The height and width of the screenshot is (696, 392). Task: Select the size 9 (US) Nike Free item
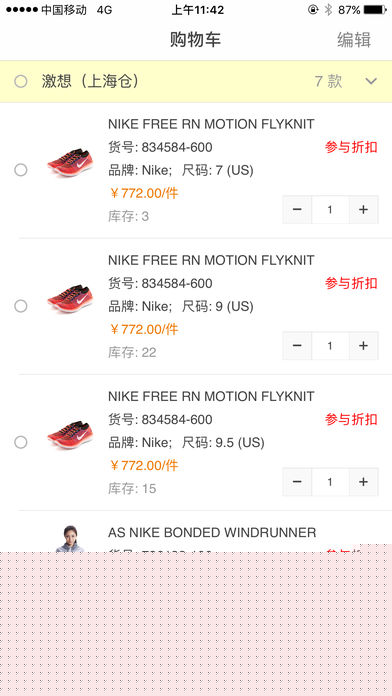pyautogui.click(x=21, y=306)
